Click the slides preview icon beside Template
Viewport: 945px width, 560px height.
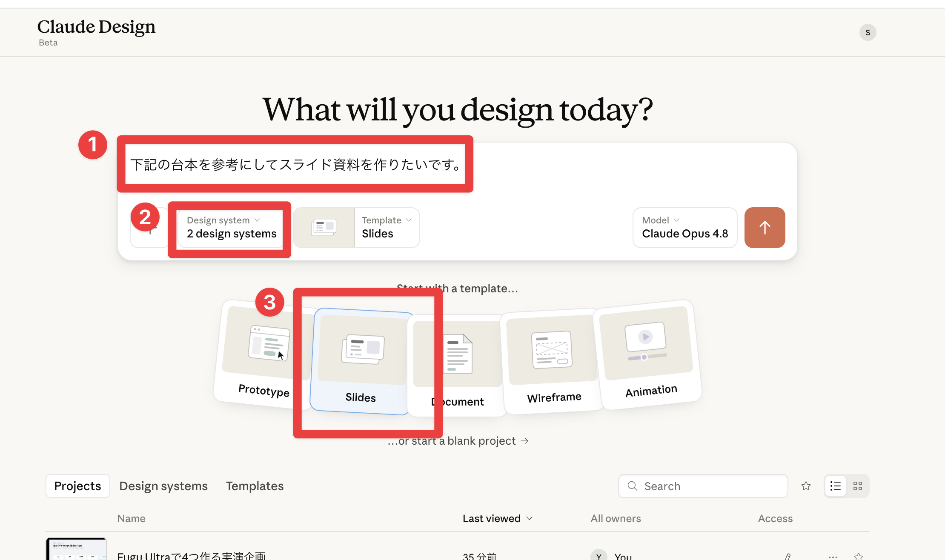click(324, 228)
